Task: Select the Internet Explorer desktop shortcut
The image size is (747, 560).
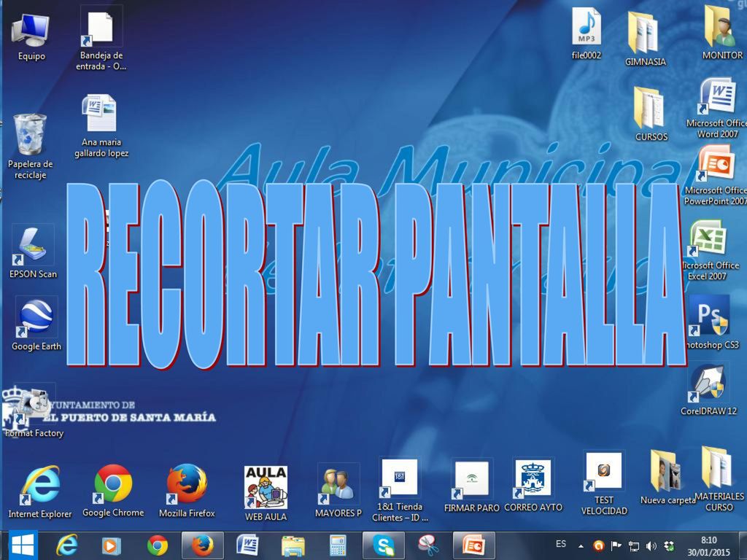Action: 40,492
